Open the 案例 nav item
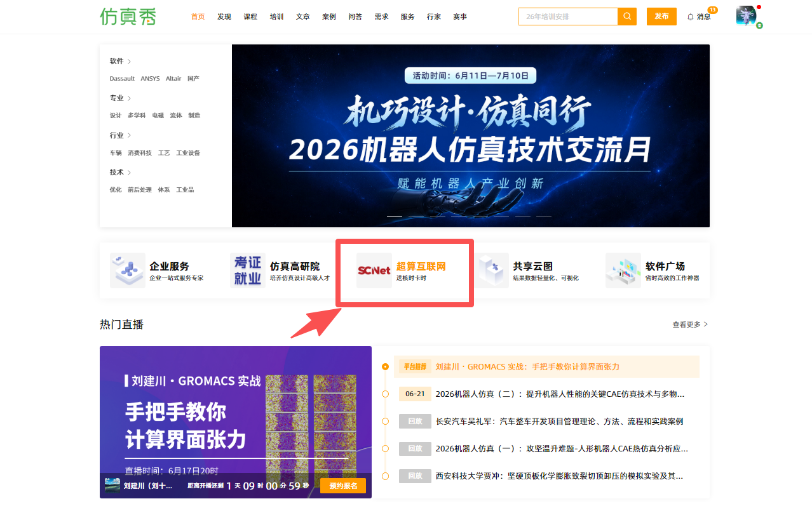 (x=329, y=17)
